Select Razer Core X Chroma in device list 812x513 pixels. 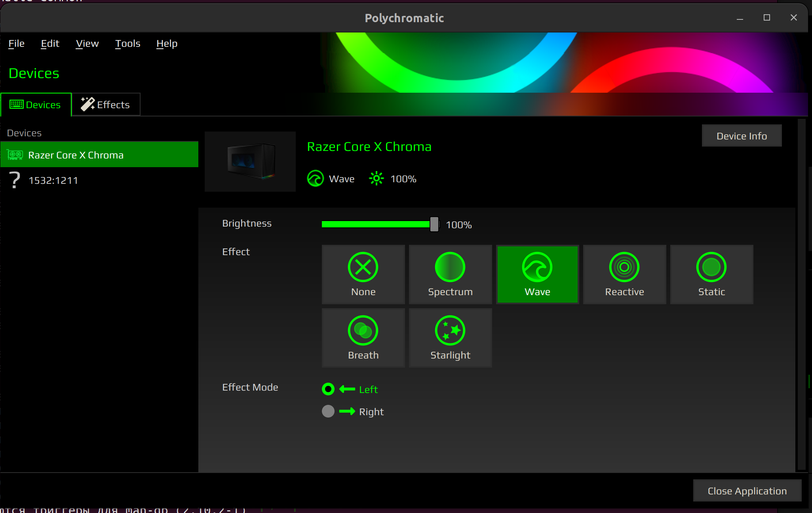pos(99,155)
